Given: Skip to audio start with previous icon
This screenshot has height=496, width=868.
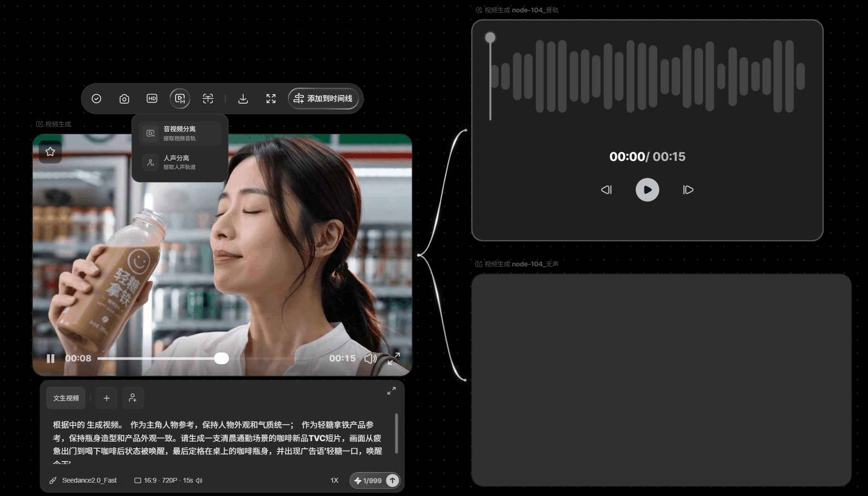Looking at the screenshot, I should click(606, 190).
